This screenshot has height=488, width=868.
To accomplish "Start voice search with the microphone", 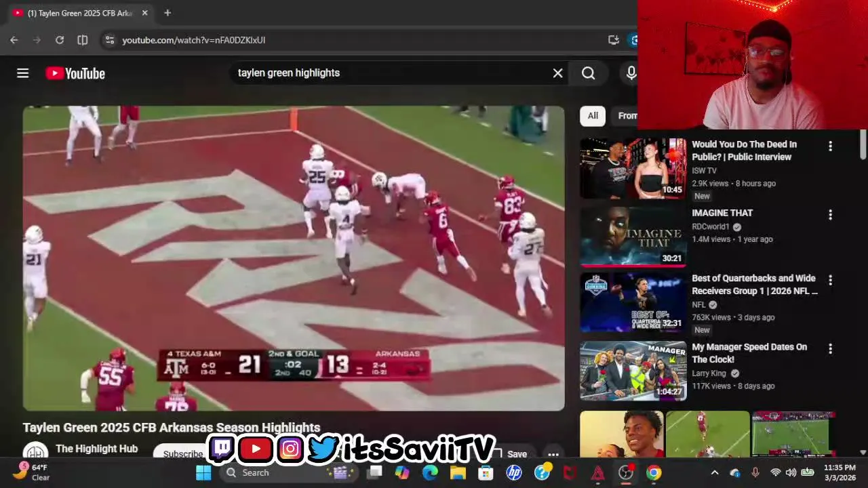I will click(631, 73).
